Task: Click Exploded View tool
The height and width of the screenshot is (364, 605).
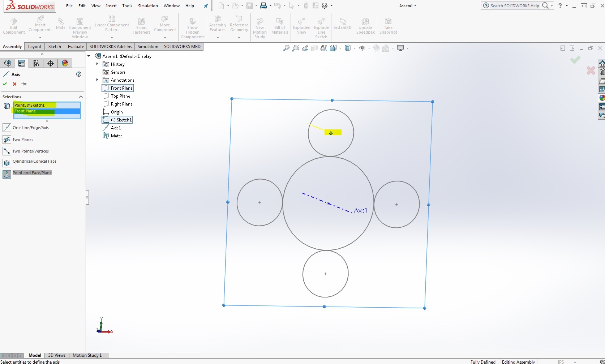Action: coord(302,26)
